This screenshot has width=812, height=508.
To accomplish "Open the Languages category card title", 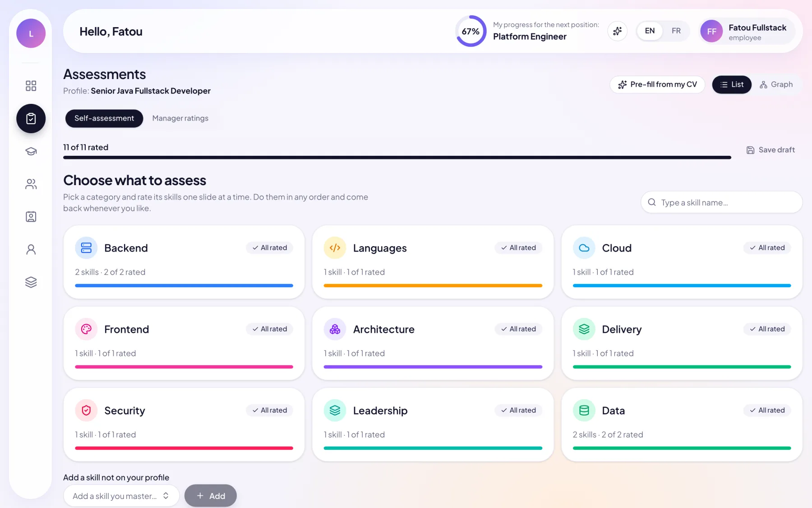I will [380, 248].
